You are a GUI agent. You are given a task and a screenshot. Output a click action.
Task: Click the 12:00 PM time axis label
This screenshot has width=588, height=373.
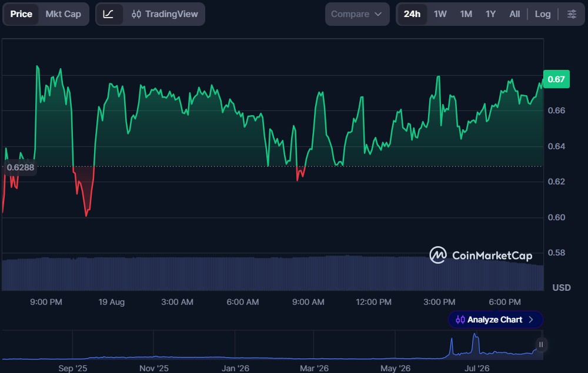pyautogui.click(x=373, y=302)
